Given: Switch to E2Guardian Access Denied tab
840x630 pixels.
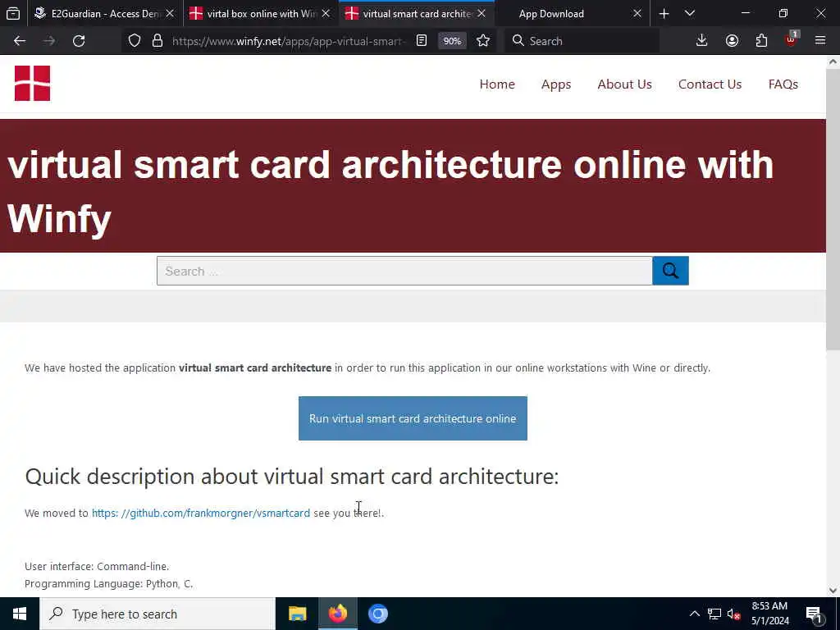Looking at the screenshot, I should 104,14.
